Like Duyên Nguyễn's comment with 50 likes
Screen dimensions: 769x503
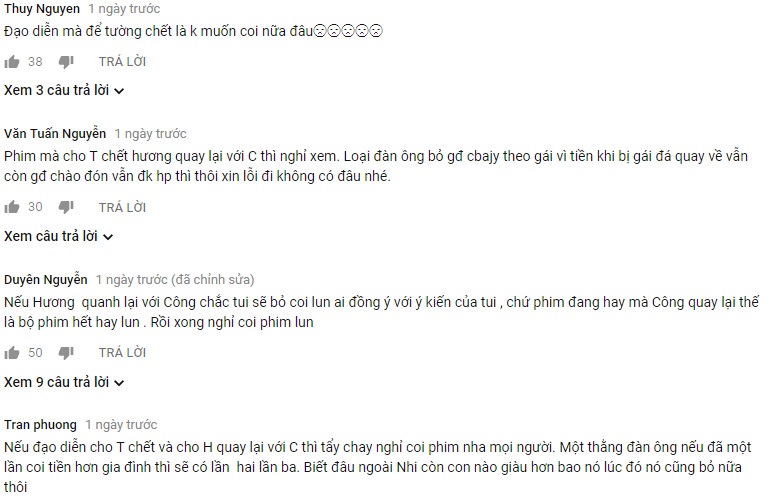(12, 352)
